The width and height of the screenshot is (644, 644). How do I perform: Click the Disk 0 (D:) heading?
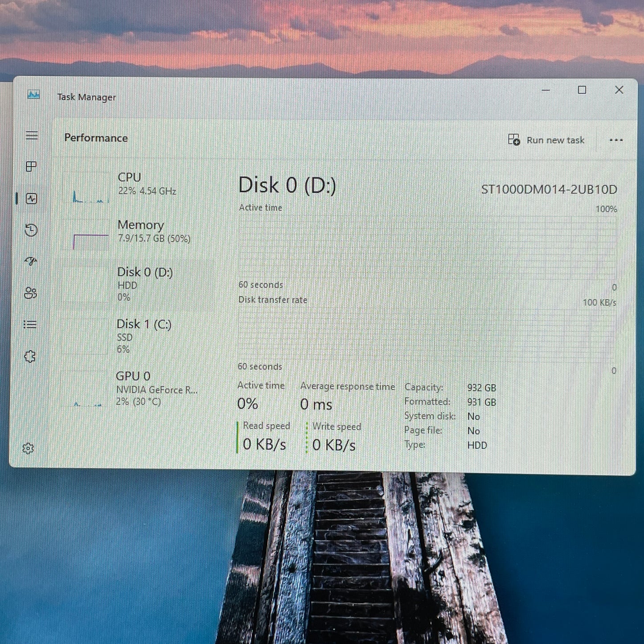(287, 185)
